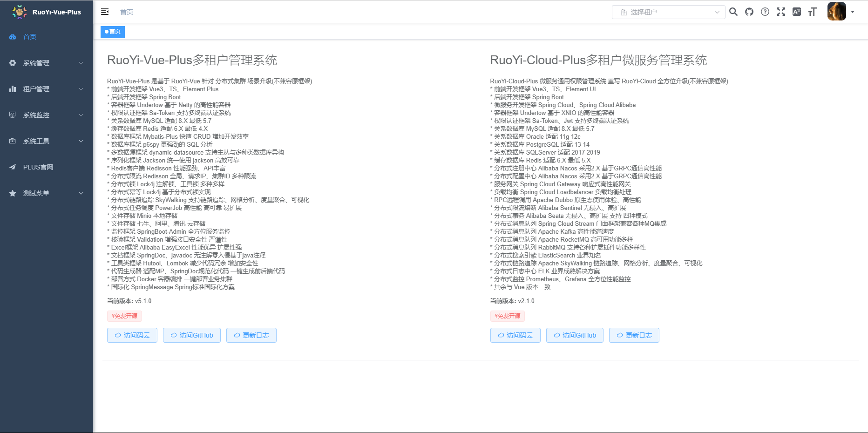The height and width of the screenshot is (433, 868).
Task: Open the search magnifier icon
Action: pos(733,12)
